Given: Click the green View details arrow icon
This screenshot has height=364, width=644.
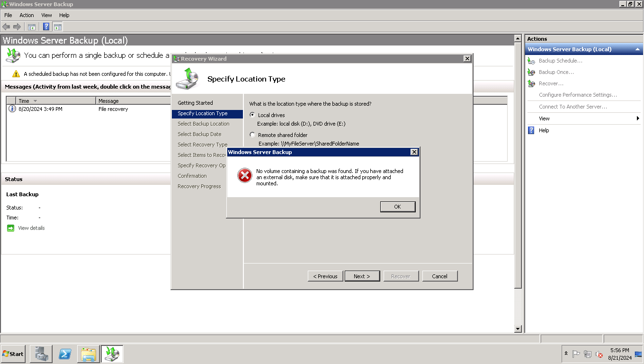Looking at the screenshot, I should point(11,228).
